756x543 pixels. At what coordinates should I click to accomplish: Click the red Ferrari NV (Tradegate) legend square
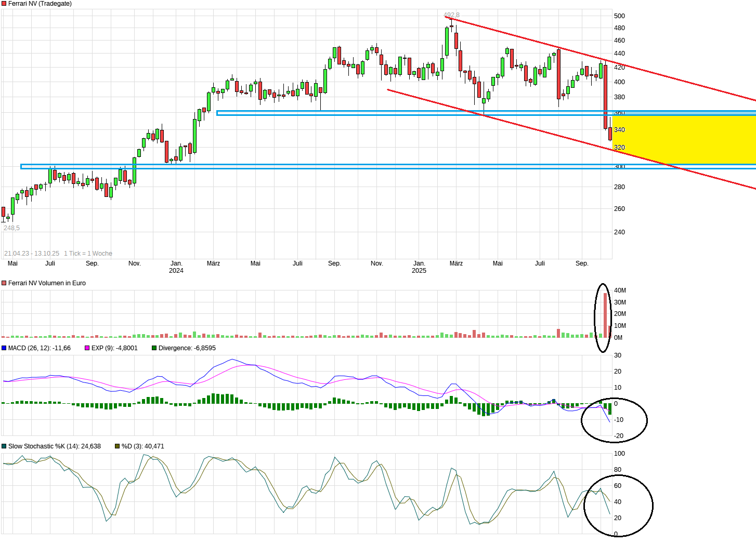pyautogui.click(x=4, y=4)
